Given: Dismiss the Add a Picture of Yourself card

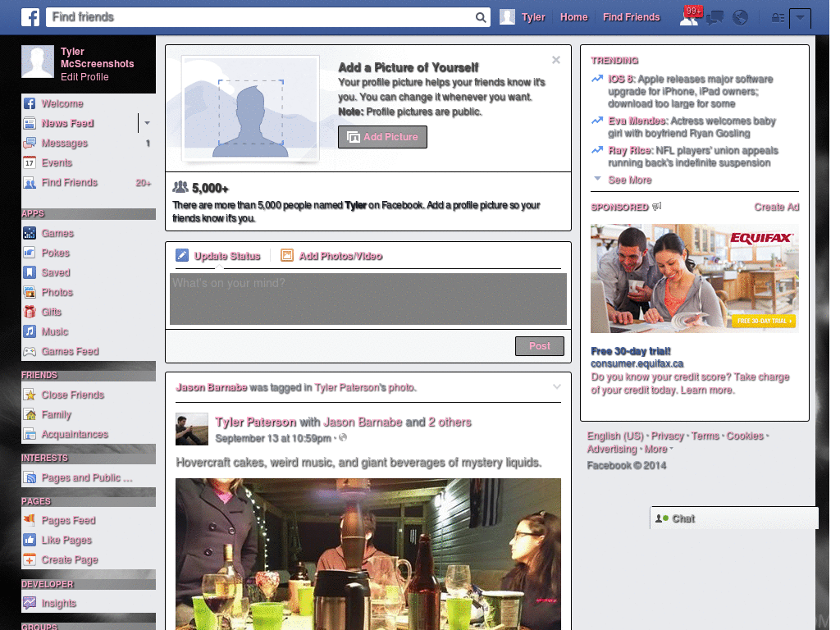Looking at the screenshot, I should [556, 59].
